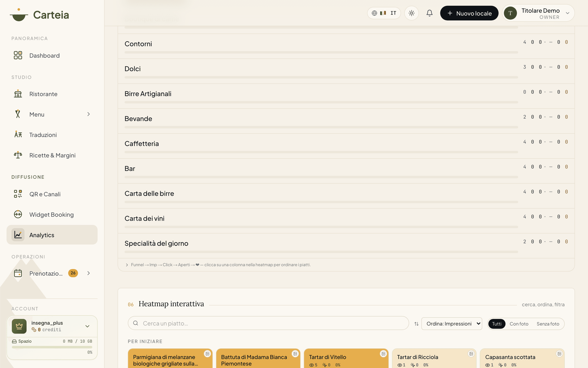Image resolution: width=588 pixels, height=368 pixels.
Task: Click the sort direction arrows icon
Action: 416,324
